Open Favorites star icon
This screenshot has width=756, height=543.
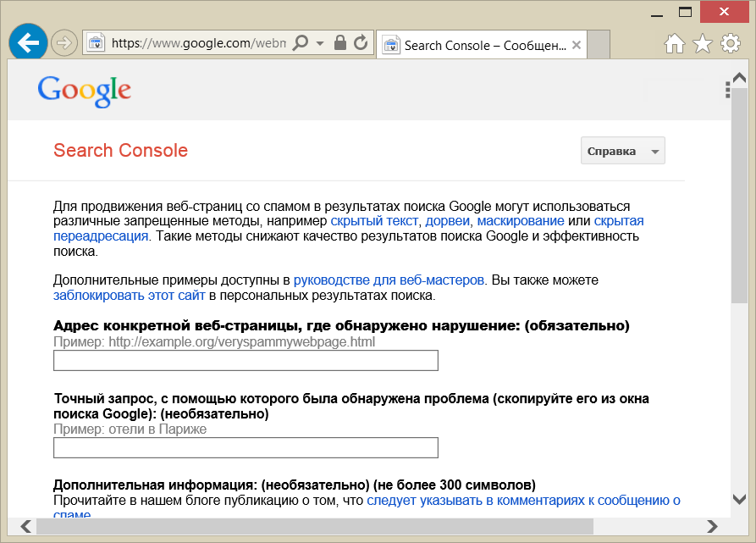coord(703,43)
